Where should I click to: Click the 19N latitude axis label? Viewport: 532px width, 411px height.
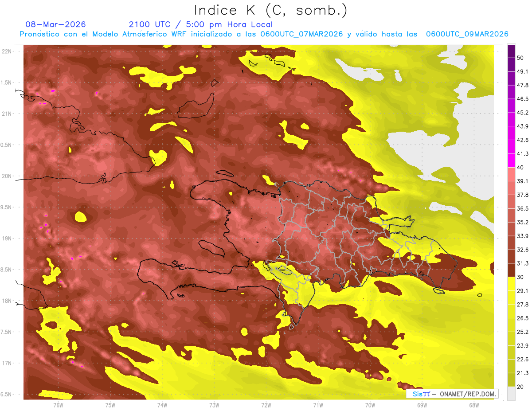[8, 239]
